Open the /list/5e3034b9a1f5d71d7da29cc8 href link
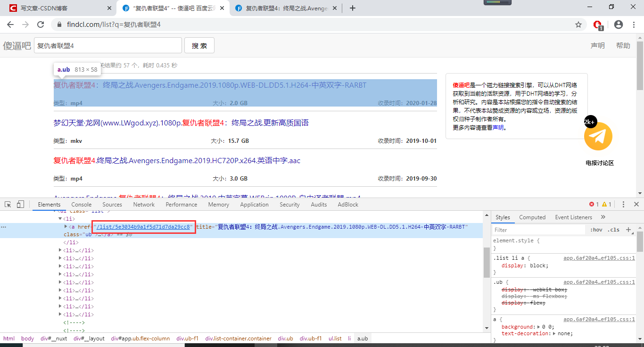644x347 pixels. (x=143, y=227)
